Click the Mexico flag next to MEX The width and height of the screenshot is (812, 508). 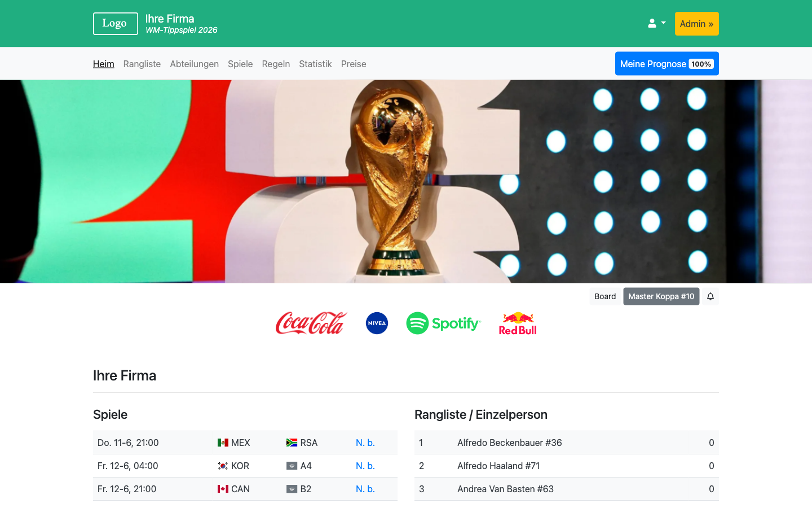(222, 443)
